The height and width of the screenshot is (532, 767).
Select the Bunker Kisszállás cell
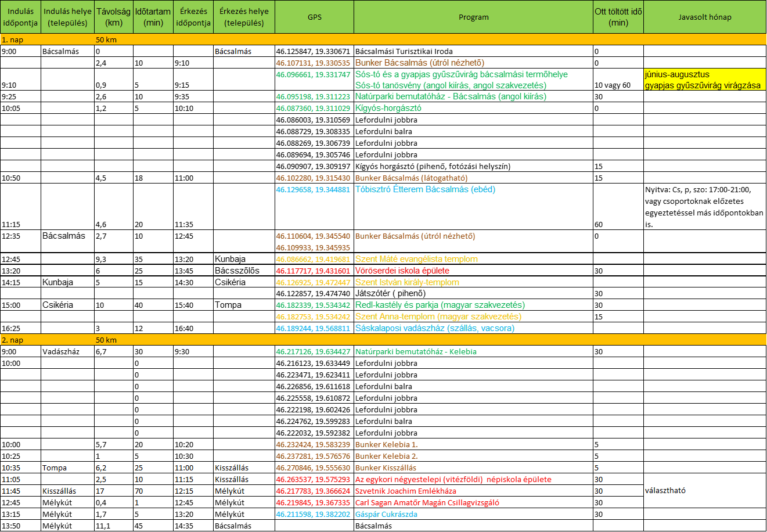(386, 468)
